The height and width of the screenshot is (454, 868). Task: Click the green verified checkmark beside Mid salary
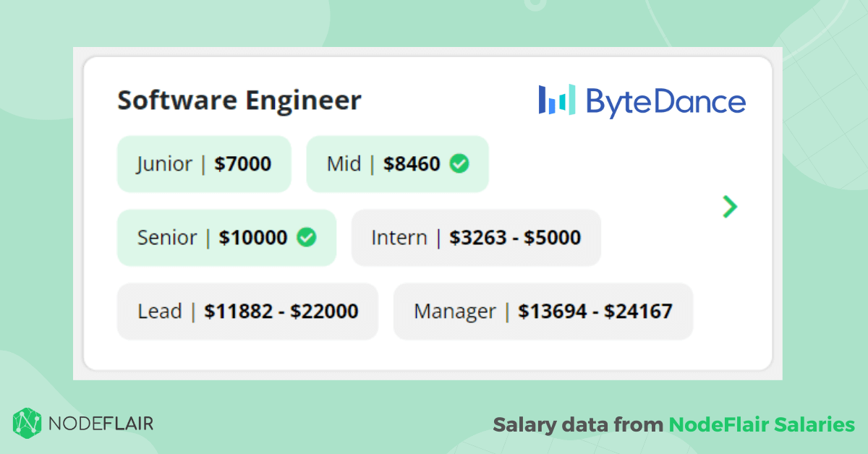[459, 164]
